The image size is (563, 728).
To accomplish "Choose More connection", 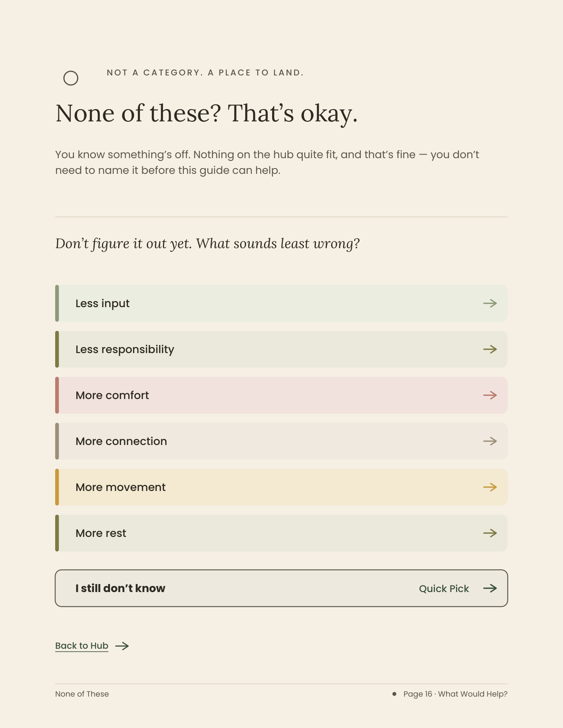I will (281, 441).
